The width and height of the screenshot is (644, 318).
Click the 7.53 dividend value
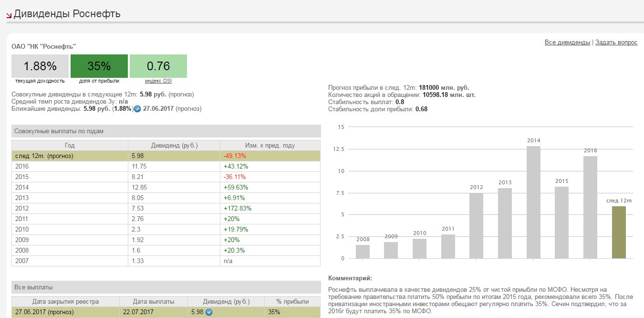[137, 208]
